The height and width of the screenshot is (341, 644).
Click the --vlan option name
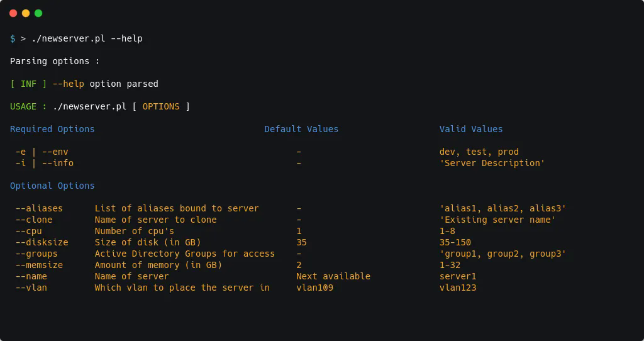[x=31, y=288]
